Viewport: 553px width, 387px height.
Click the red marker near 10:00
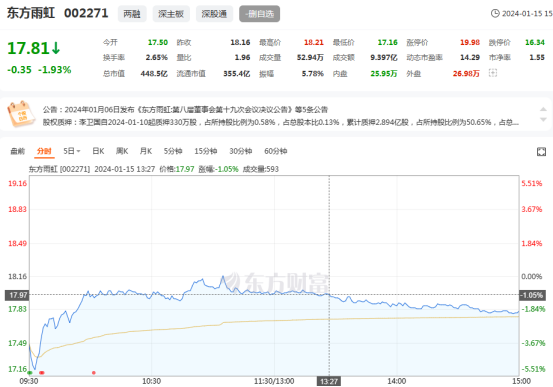click(x=93, y=373)
